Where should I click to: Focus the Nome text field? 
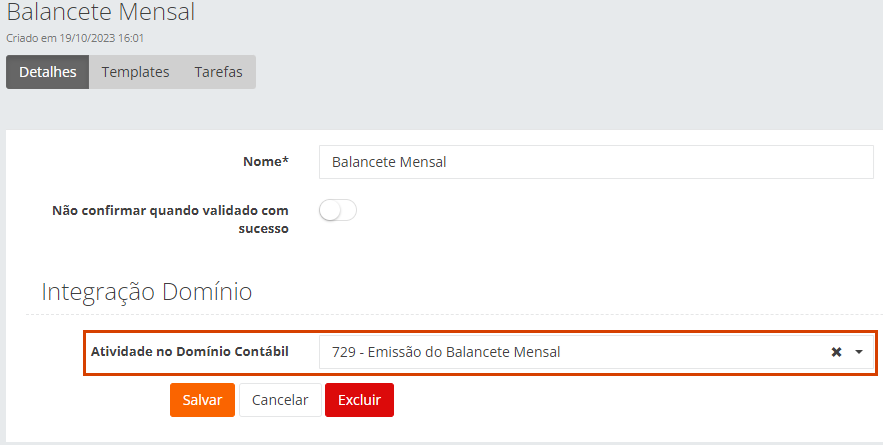coord(596,162)
